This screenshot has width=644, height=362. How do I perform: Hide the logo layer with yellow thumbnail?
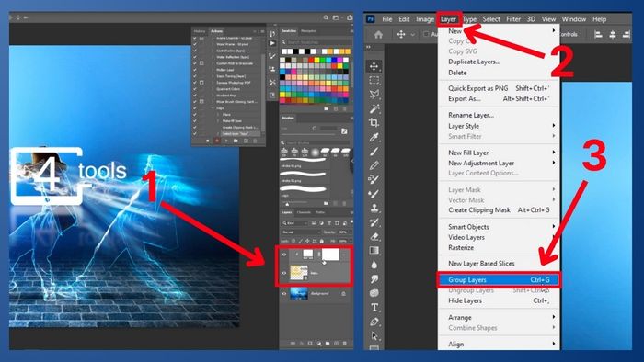(x=283, y=273)
